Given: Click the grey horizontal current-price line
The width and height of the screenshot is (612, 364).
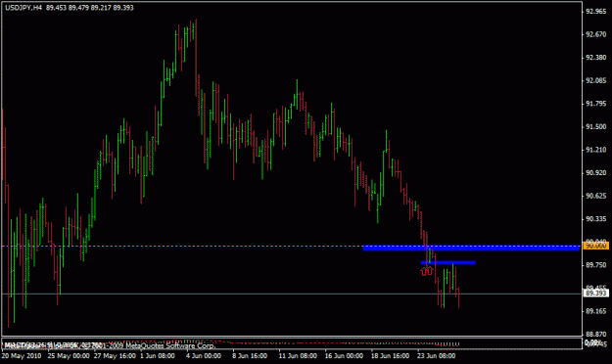Looking at the screenshot, I should pyautogui.click(x=292, y=294).
